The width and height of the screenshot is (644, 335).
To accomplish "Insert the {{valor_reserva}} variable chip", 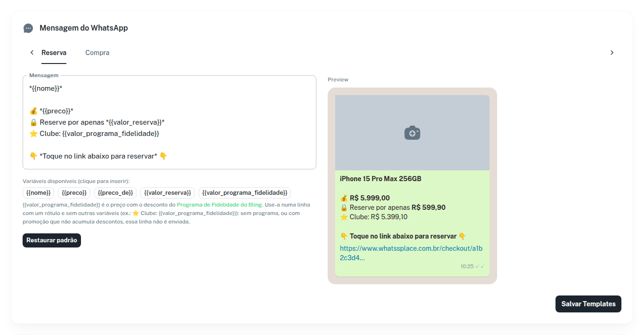I will click(x=168, y=193).
